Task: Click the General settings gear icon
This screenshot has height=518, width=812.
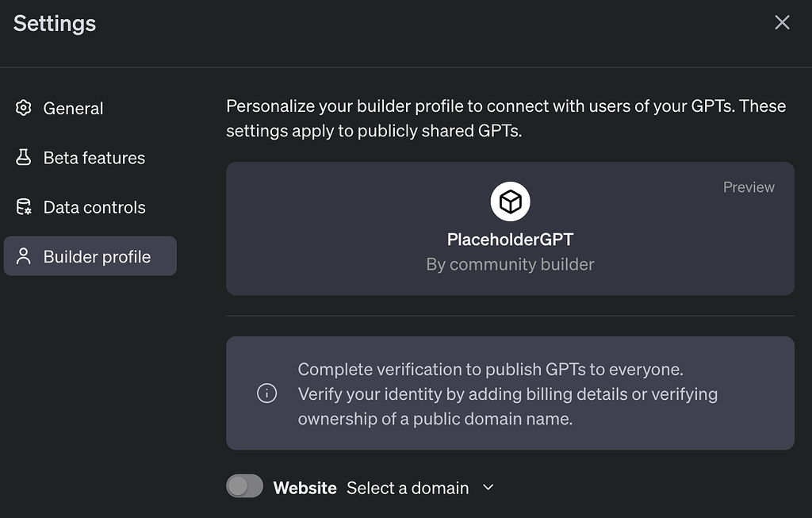Action: click(23, 109)
